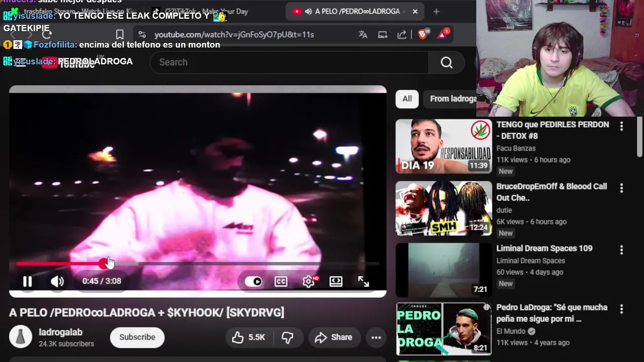This screenshot has height=362, width=644.
Task: Open the cast media icon
Action: pos(382,35)
